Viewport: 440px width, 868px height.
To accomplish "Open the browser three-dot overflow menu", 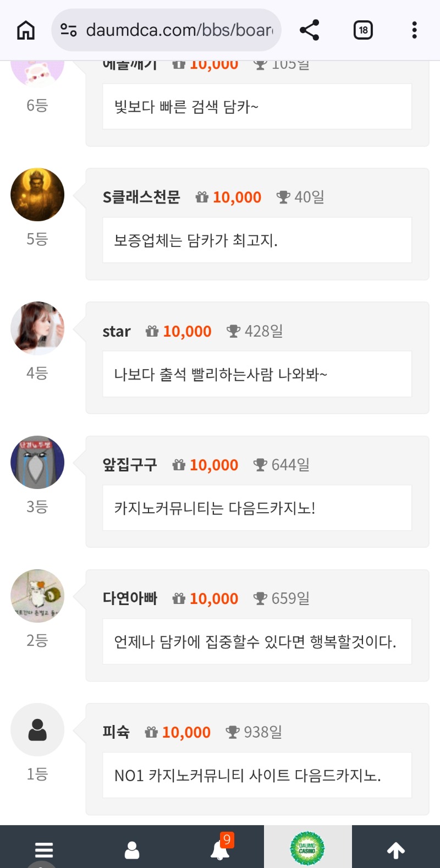I will tap(414, 30).
